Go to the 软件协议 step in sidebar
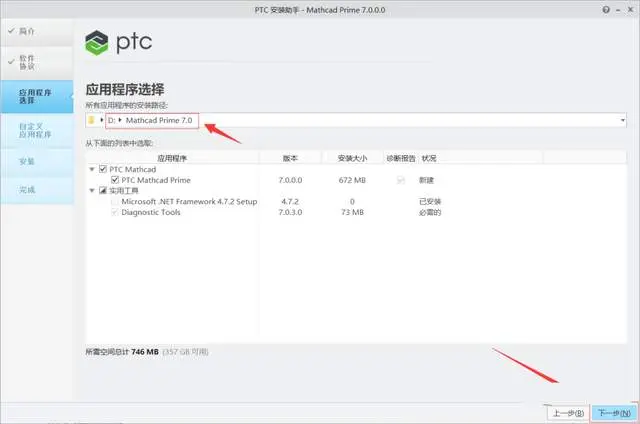640x424 pixels. [x=37, y=62]
